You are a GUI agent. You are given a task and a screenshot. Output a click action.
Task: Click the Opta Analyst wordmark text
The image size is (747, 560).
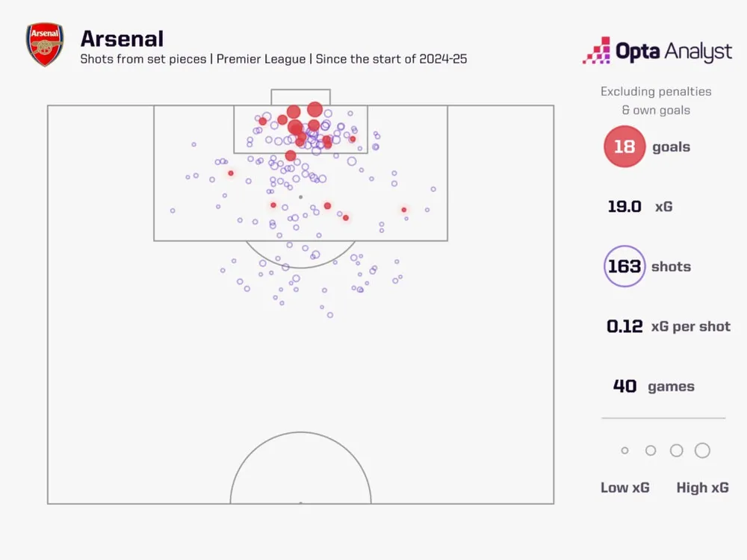pos(673,51)
